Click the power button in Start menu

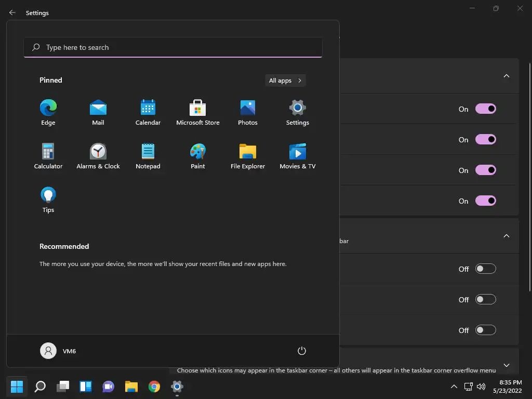pos(302,351)
